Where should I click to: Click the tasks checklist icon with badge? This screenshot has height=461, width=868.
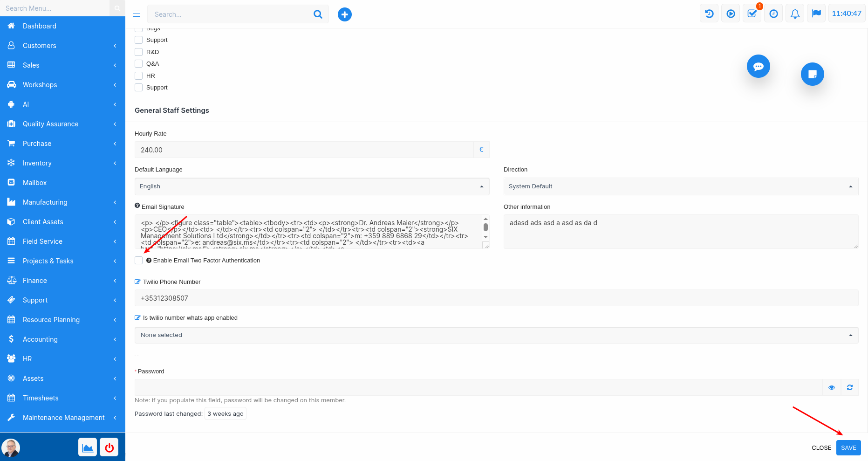point(752,14)
